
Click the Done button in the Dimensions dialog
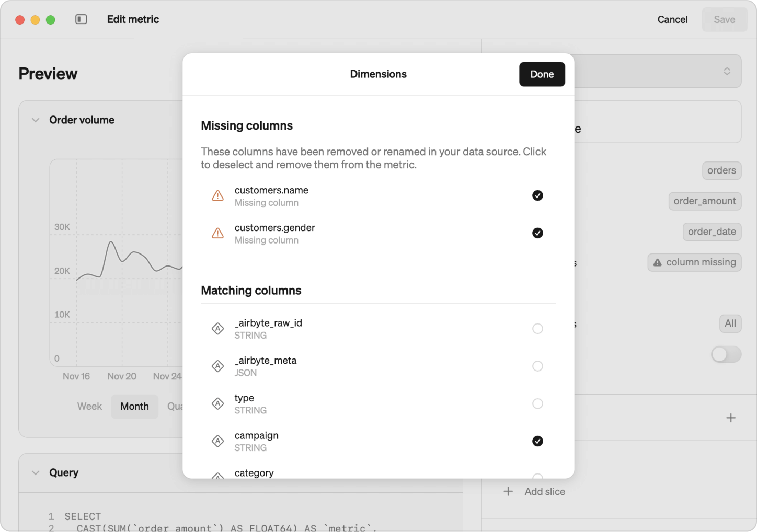(x=542, y=74)
